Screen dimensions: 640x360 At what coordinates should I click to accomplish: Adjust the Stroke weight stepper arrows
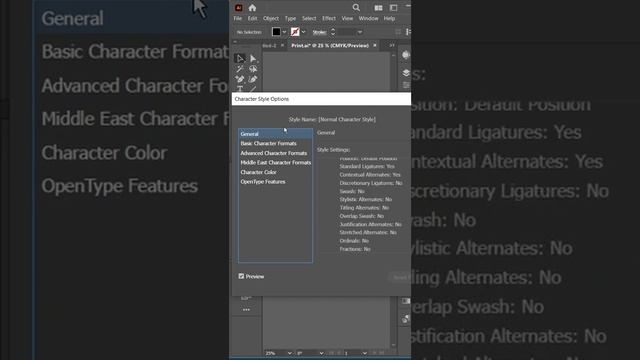coord(333,32)
